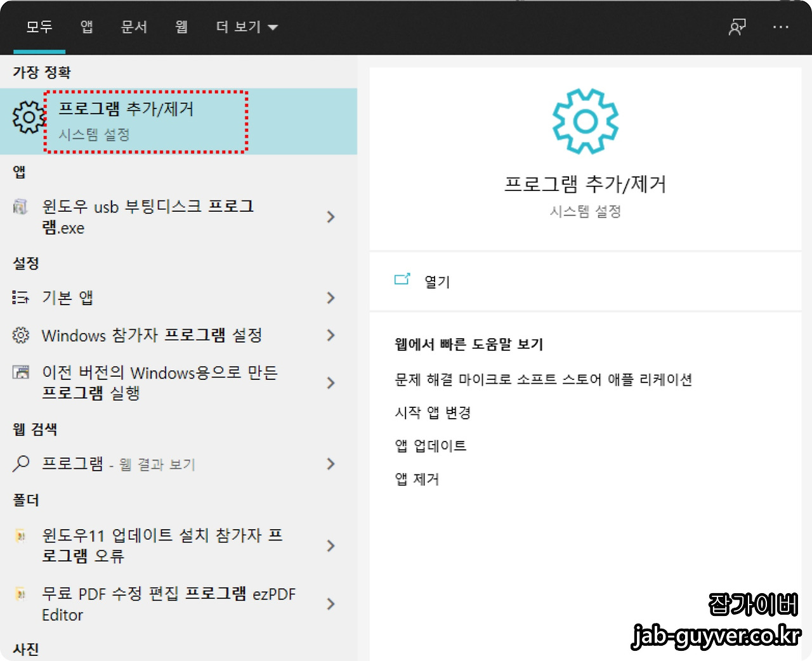Click the Windows 참가자 프로그램 설정 gear icon

20,336
